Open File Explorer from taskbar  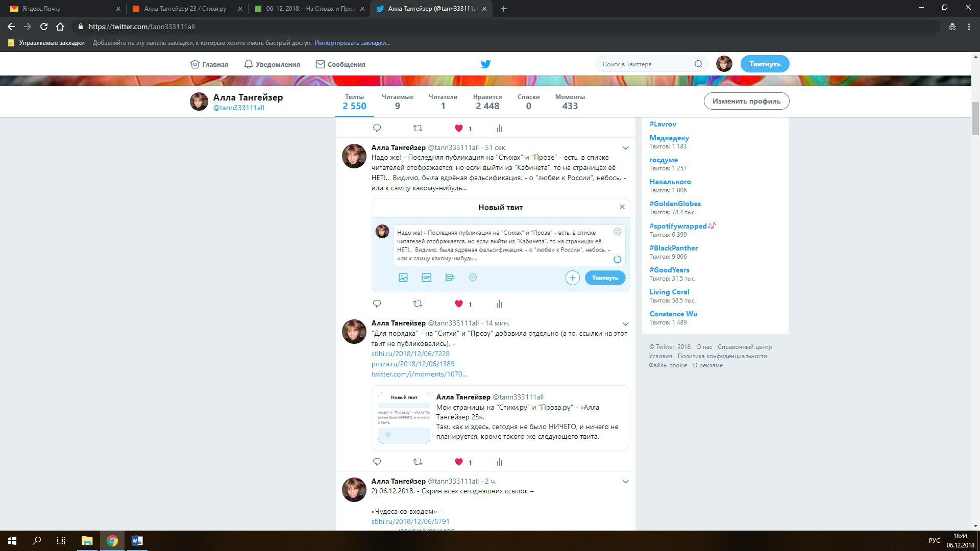(x=87, y=541)
